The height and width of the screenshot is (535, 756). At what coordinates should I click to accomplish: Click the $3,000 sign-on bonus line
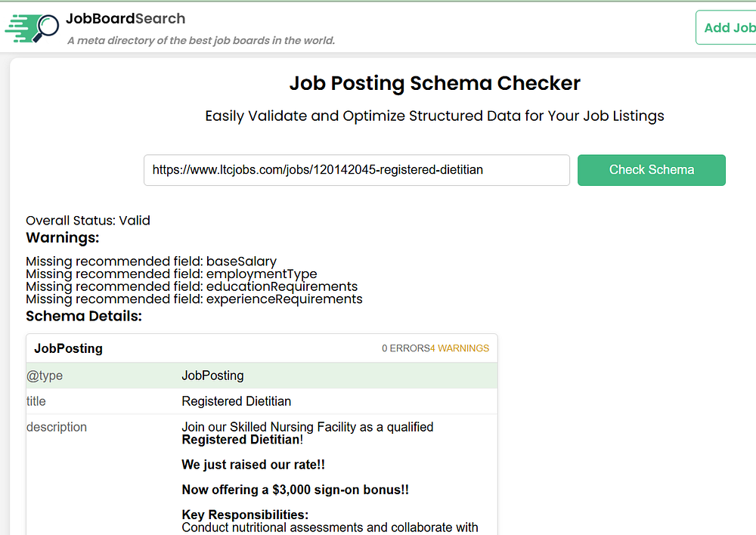click(x=296, y=490)
